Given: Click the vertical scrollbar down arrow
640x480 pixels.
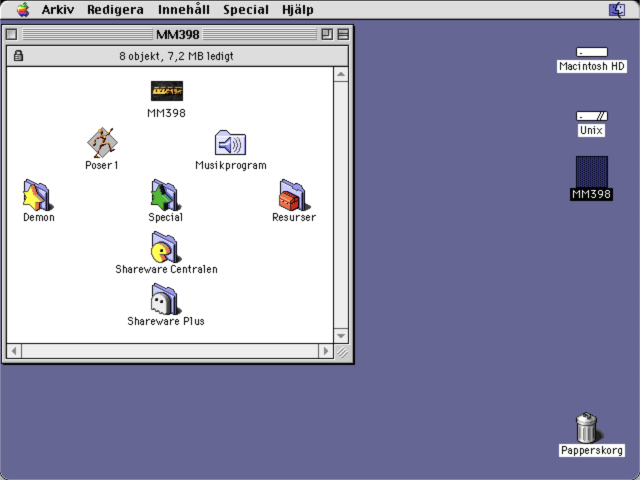Looking at the screenshot, I should 341,336.
